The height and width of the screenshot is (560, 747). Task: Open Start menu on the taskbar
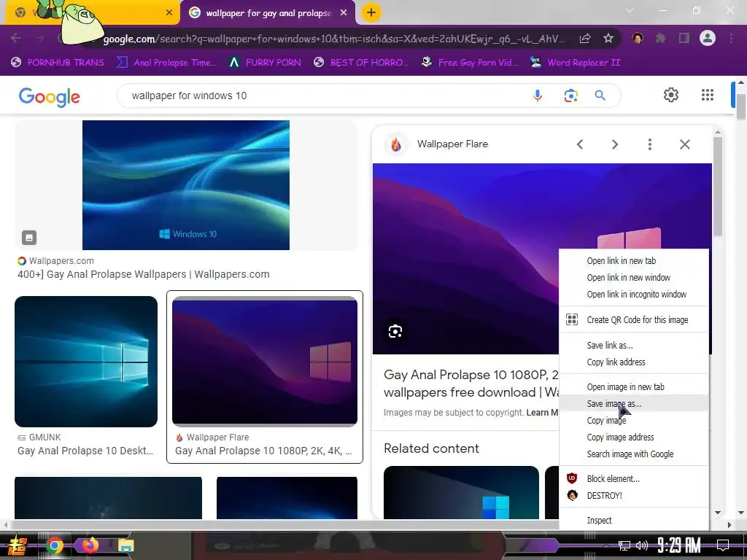[x=18, y=545]
